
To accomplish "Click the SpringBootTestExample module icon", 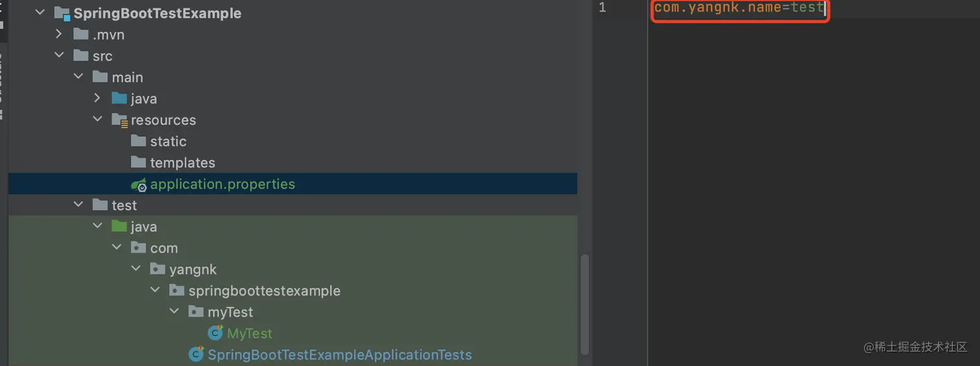I will (62, 14).
